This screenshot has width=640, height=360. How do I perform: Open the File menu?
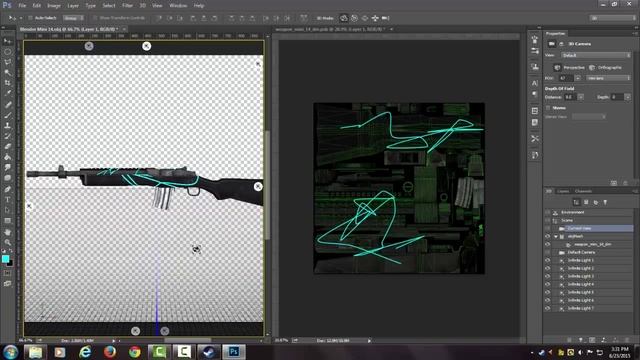click(x=22, y=6)
